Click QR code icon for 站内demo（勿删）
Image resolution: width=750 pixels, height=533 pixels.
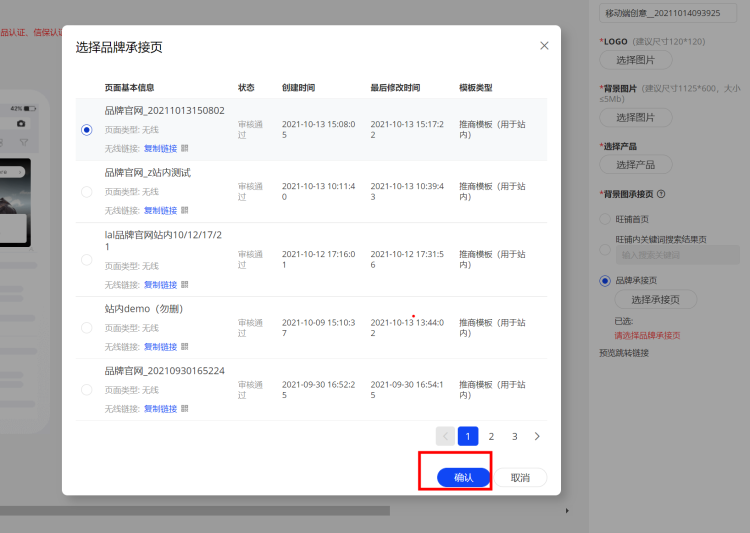point(185,347)
